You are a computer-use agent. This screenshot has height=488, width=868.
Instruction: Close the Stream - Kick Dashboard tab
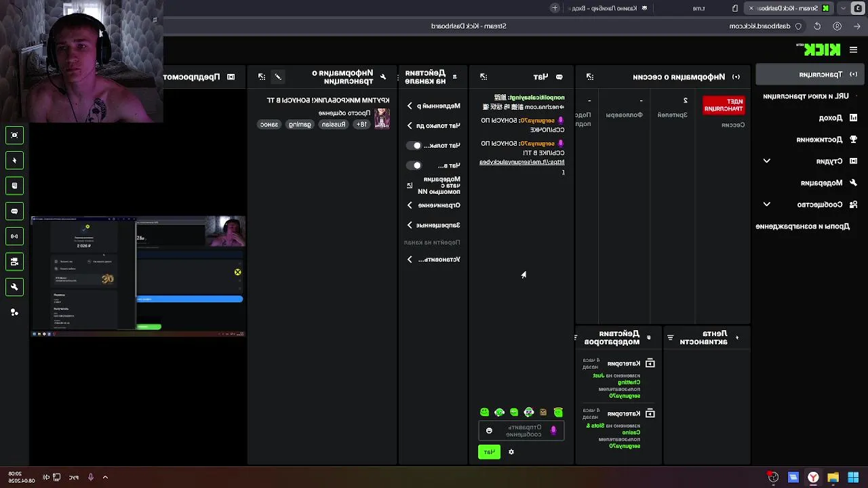coord(751,8)
